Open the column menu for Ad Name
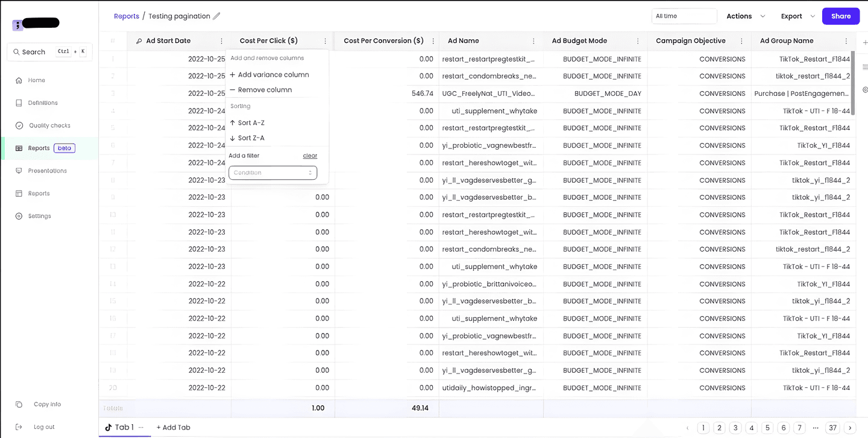The height and width of the screenshot is (438, 868). [x=533, y=40]
